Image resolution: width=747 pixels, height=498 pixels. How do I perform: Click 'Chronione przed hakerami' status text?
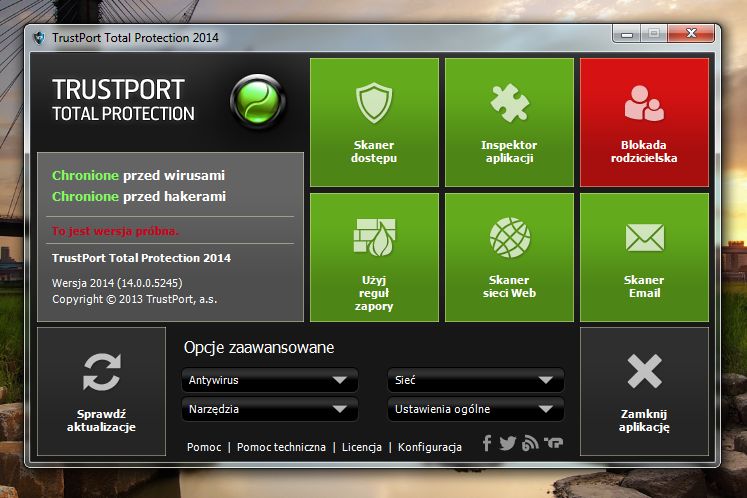139,196
